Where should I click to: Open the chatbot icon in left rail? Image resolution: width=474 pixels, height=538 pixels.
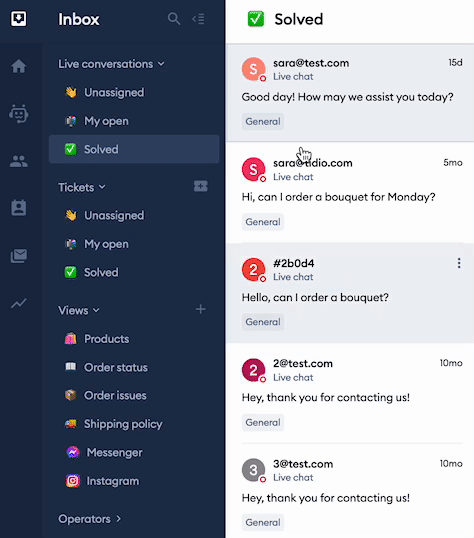(x=19, y=114)
